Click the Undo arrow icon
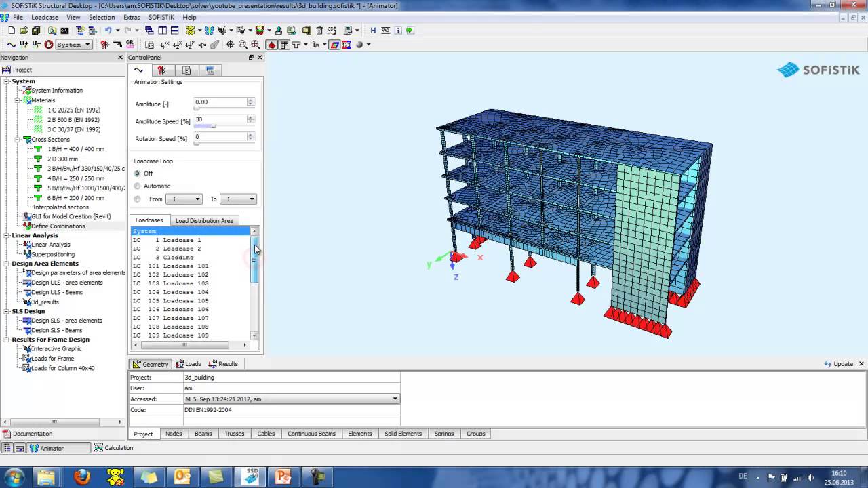 (108, 30)
